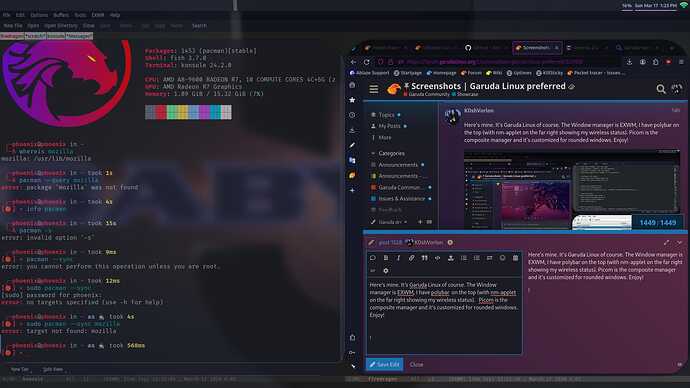The width and height of the screenshot is (690, 388).
Task: Click the neofetch color palette strip
Action: point(188,112)
